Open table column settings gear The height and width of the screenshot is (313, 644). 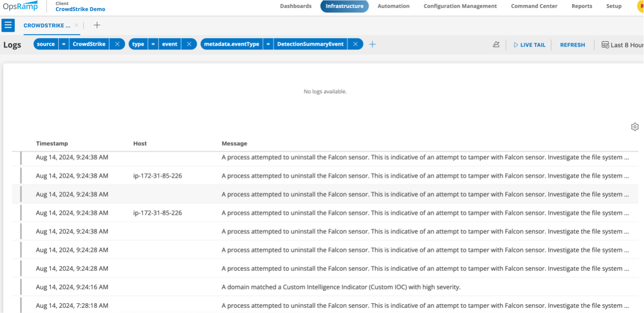(x=635, y=127)
